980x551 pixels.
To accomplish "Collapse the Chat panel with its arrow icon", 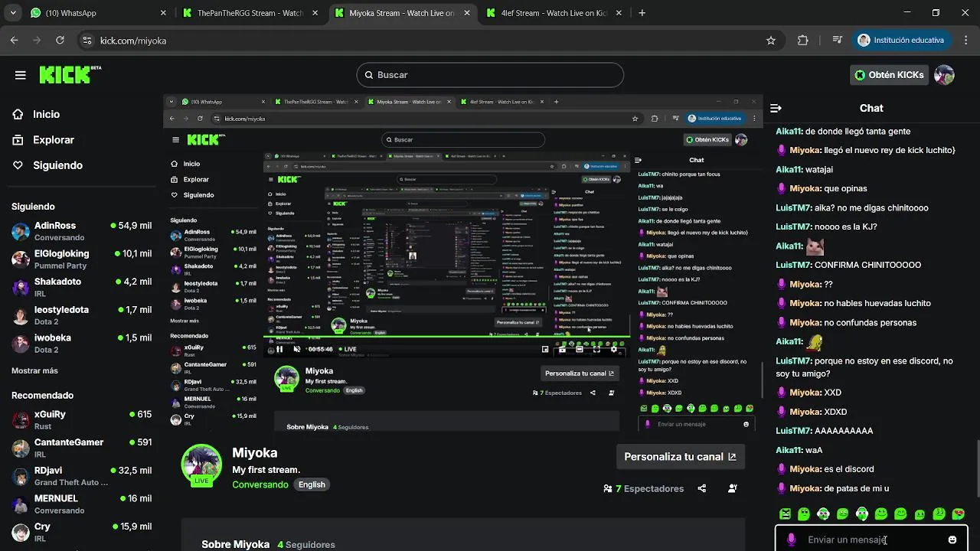I will 776,109.
